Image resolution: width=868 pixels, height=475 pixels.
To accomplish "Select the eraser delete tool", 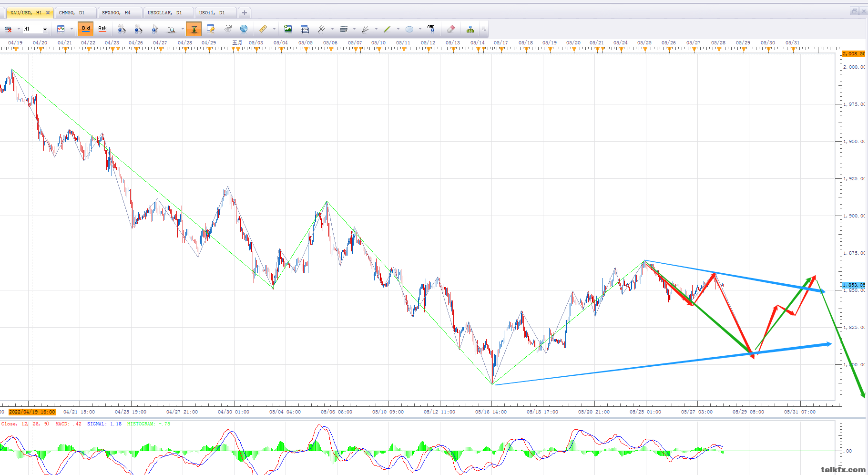I will [x=451, y=29].
